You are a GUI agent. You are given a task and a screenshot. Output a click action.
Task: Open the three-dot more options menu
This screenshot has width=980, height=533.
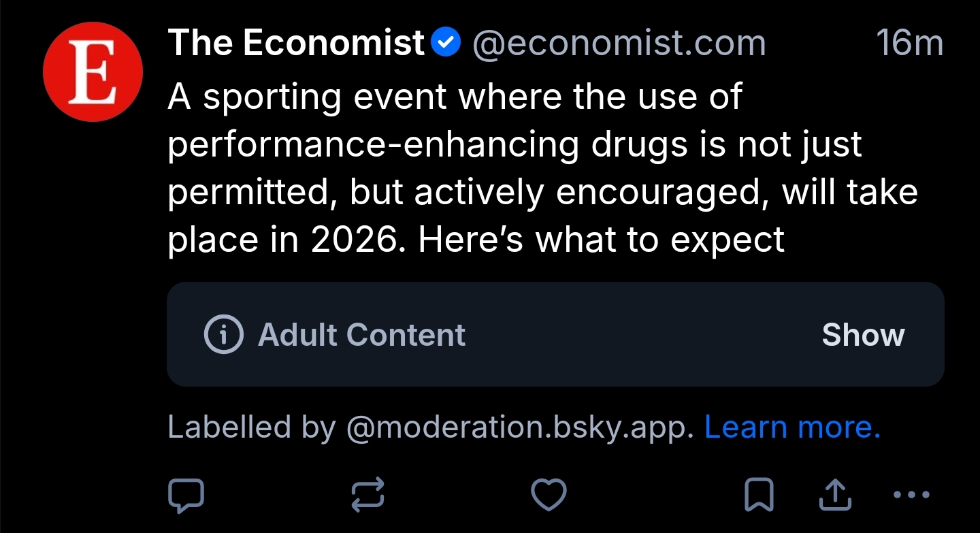pos(911,495)
